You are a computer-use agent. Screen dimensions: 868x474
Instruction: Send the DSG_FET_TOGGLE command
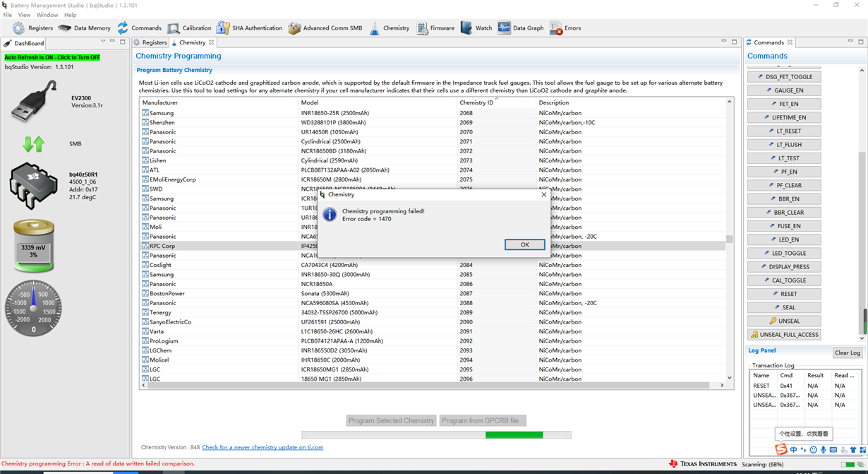click(784, 76)
